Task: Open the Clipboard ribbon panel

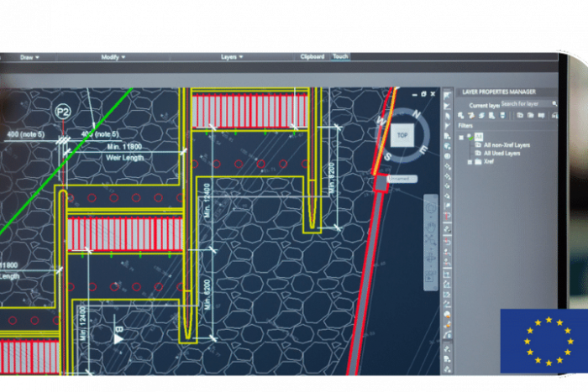Action: [312, 57]
